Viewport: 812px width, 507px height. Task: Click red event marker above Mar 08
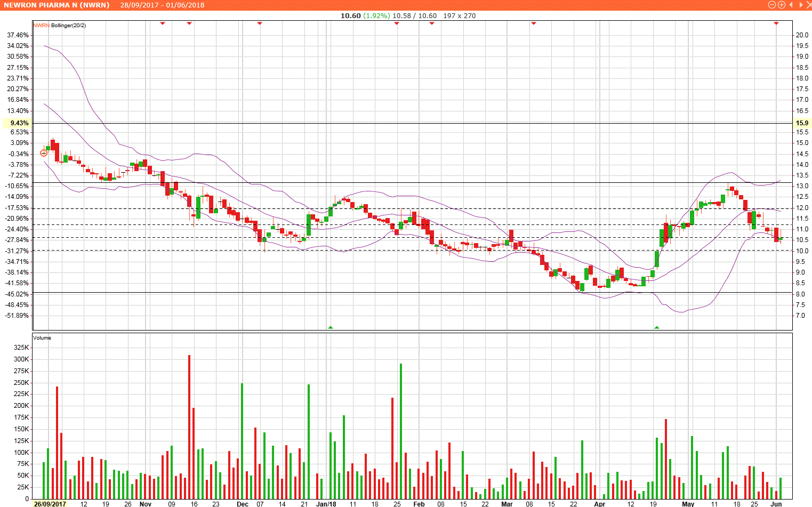click(x=533, y=23)
